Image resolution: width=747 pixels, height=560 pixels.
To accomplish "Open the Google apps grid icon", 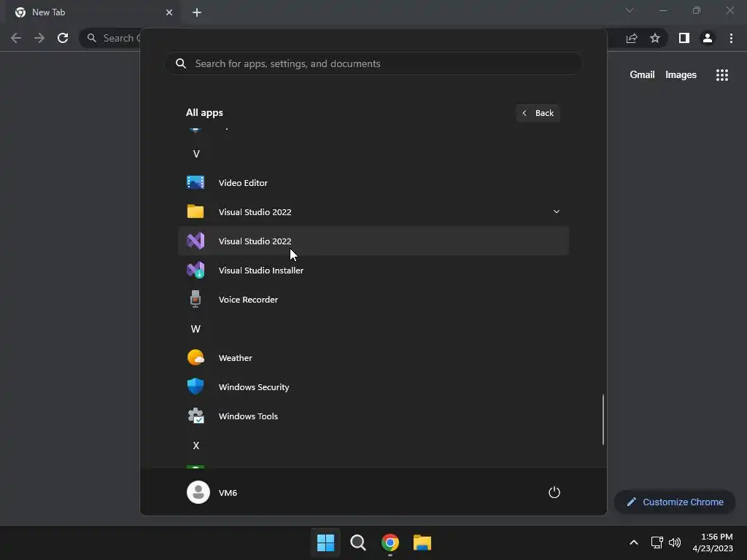I will (722, 75).
